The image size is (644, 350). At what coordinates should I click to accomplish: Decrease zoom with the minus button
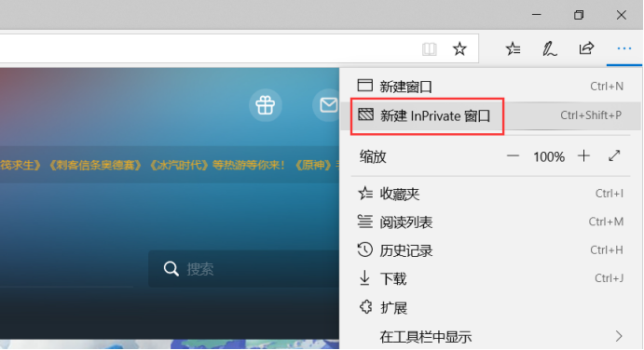click(x=513, y=156)
